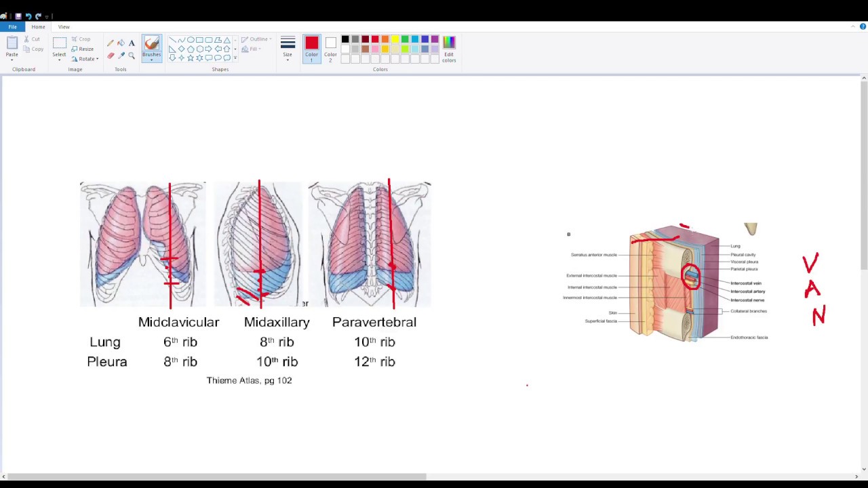This screenshot has width=868, height=488.
Task: Choose the Diamond shape
Action: point(182,49)
